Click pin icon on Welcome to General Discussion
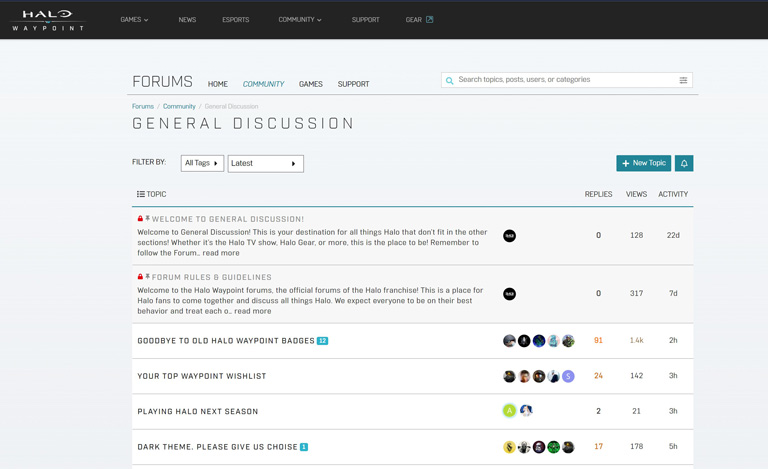Viewport: 768px width, 469px height. [x=147, y=218]
